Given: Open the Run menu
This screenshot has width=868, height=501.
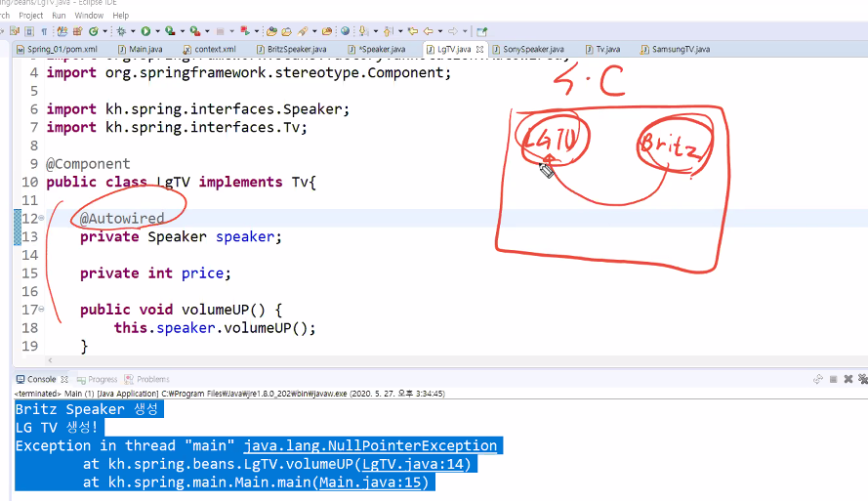Looking at the screenshot, I should tap(59, 16).
